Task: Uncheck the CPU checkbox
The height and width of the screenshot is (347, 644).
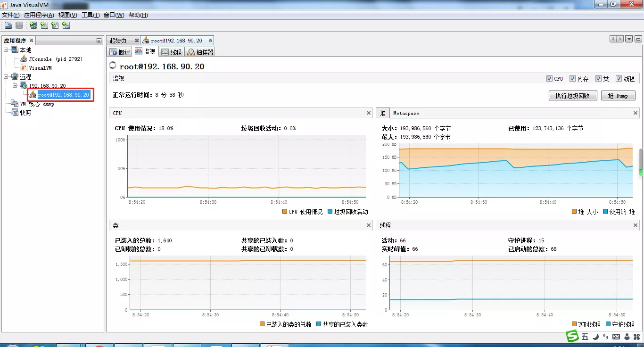Action: point(549,79)
